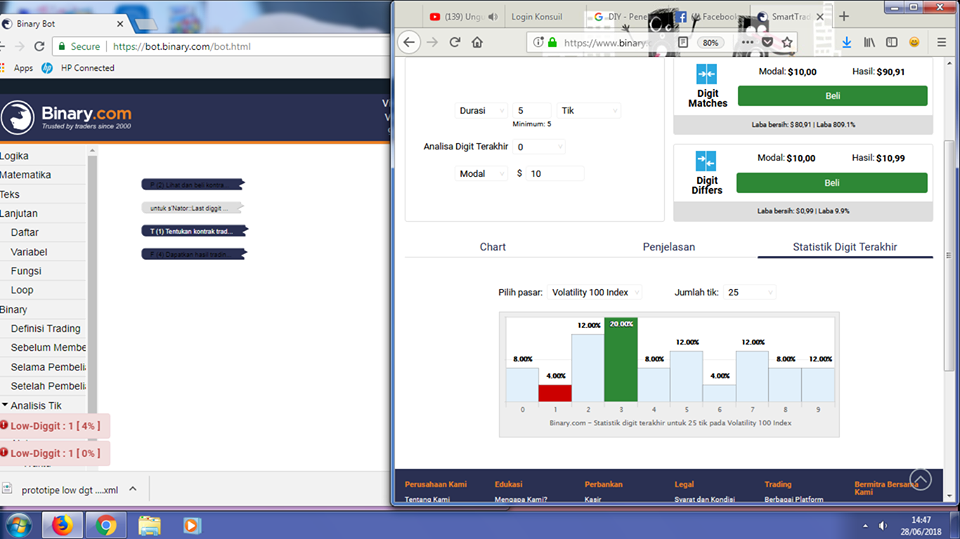The image size is (960, 539).
Task: Click Beli button for Digit Matches
Action: pyautogui.click(x=832, y=96)
